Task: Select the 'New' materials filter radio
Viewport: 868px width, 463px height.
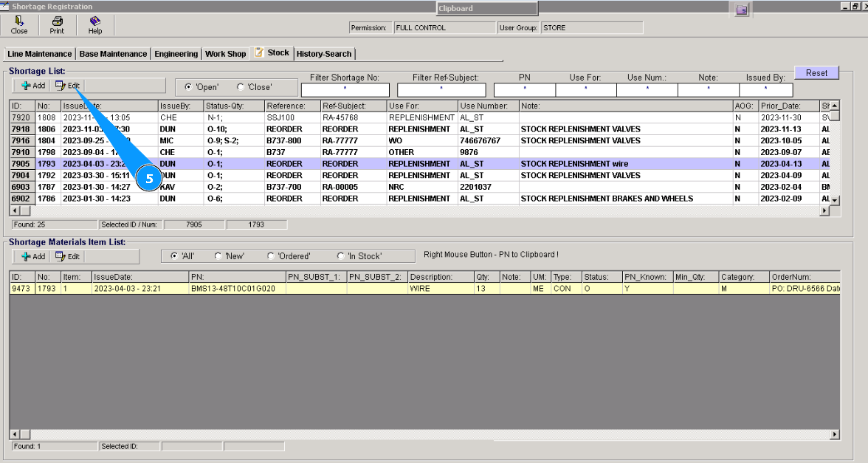Action: 218,256
